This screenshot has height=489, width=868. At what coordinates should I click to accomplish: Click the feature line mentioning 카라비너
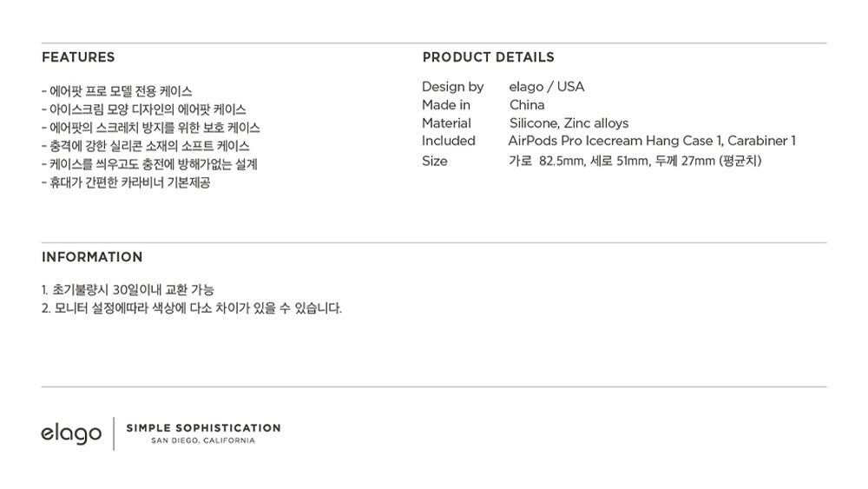[126, 182]
